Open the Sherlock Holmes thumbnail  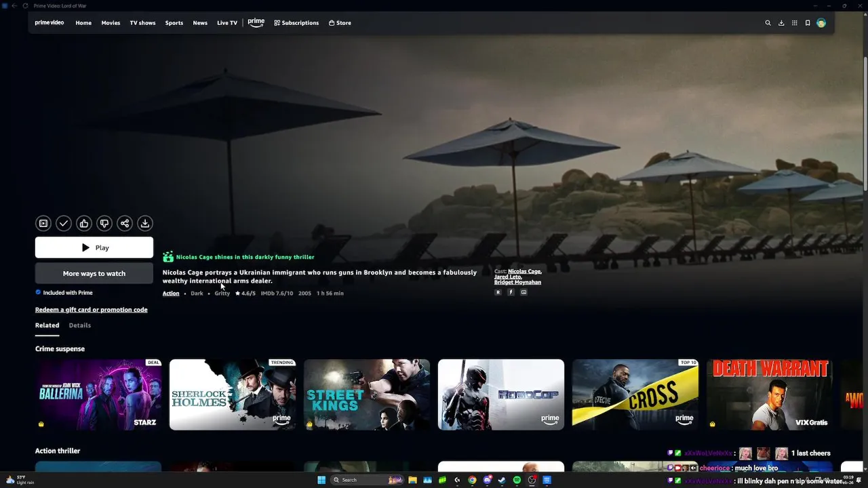click(233, 394)
